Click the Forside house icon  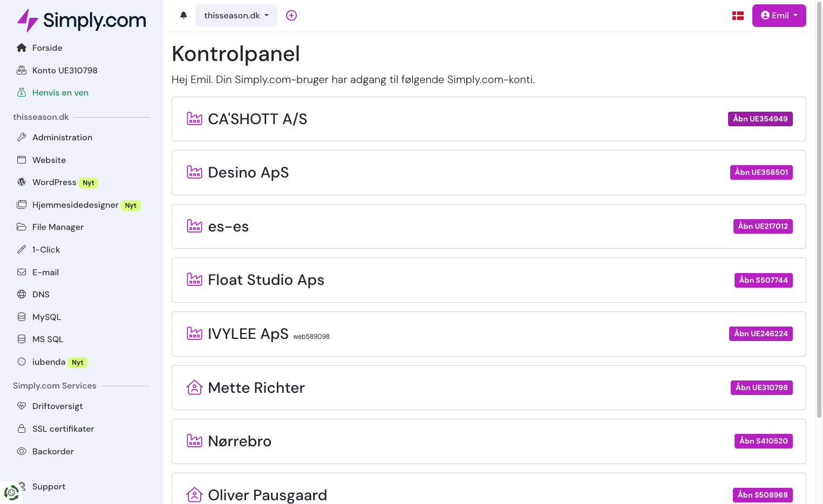(x=22, y=47)
